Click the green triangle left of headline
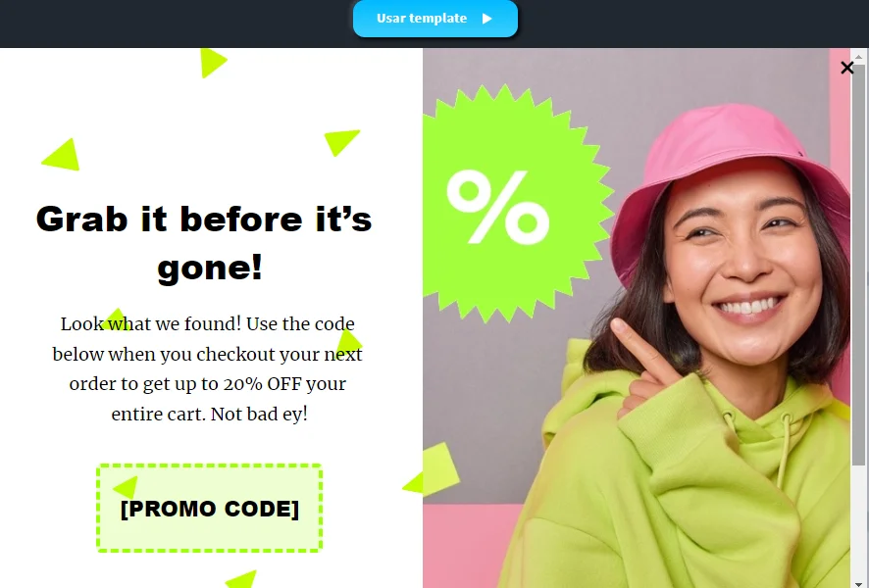Image resolution: width=869 pixels, height=588 pixels. [x=62, y=155]
